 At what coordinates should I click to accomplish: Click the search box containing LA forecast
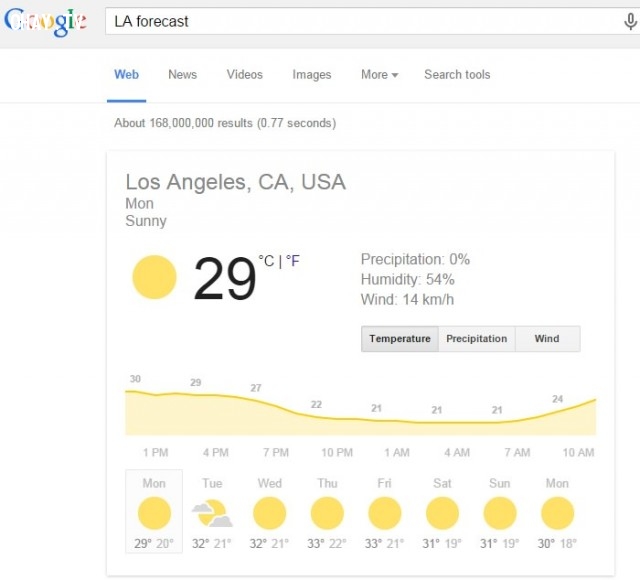tap(363, 21)
